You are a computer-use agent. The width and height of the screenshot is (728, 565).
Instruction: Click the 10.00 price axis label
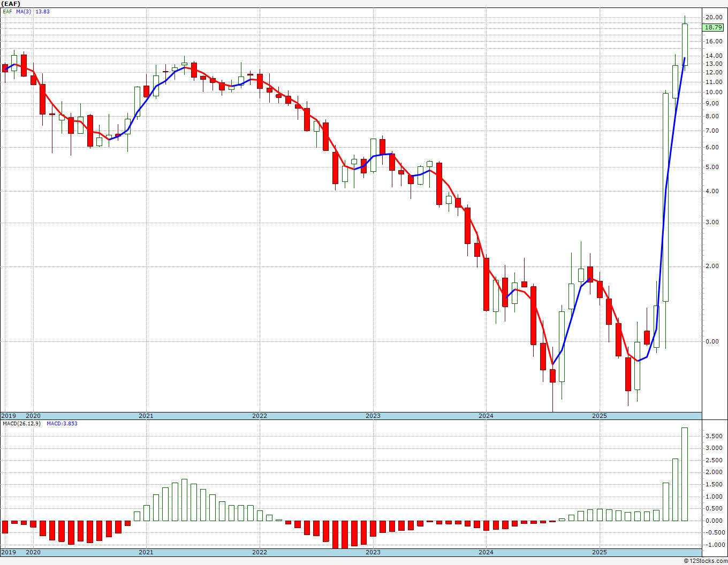[714, 92]
